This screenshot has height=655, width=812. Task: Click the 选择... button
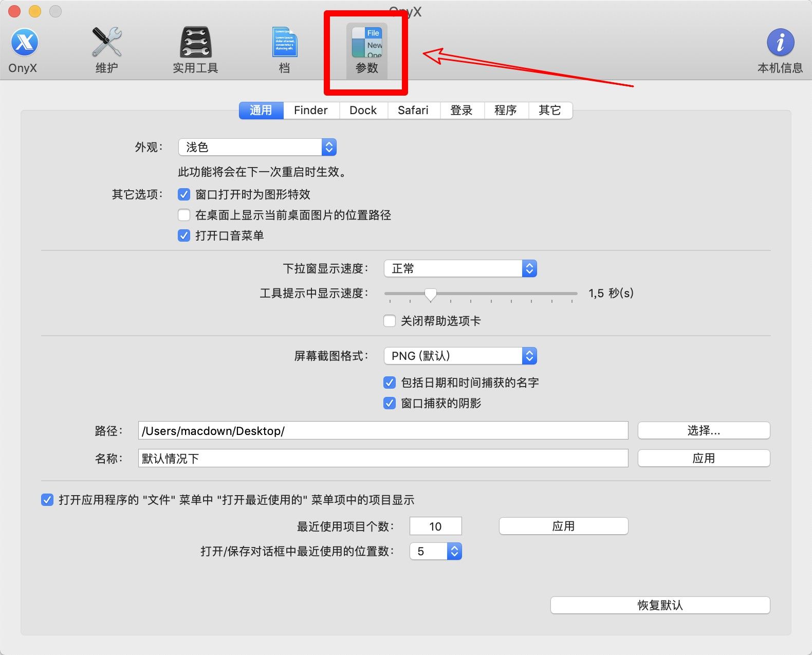pos(704,430)
